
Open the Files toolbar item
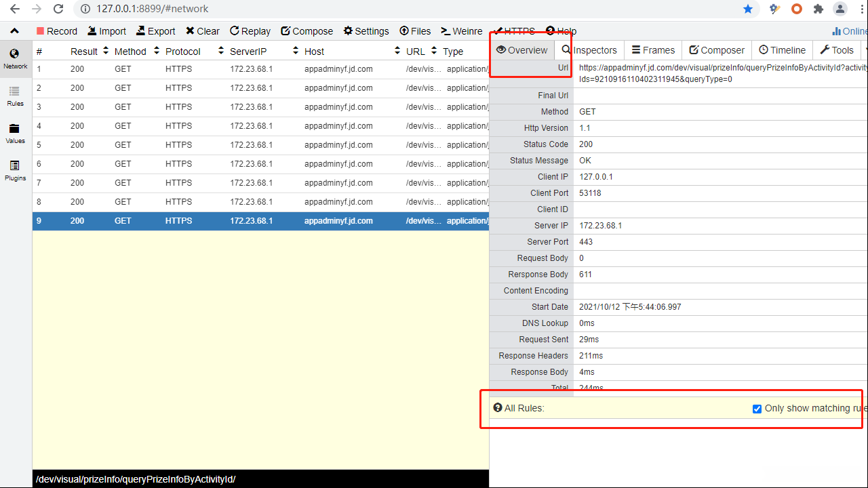415,31
